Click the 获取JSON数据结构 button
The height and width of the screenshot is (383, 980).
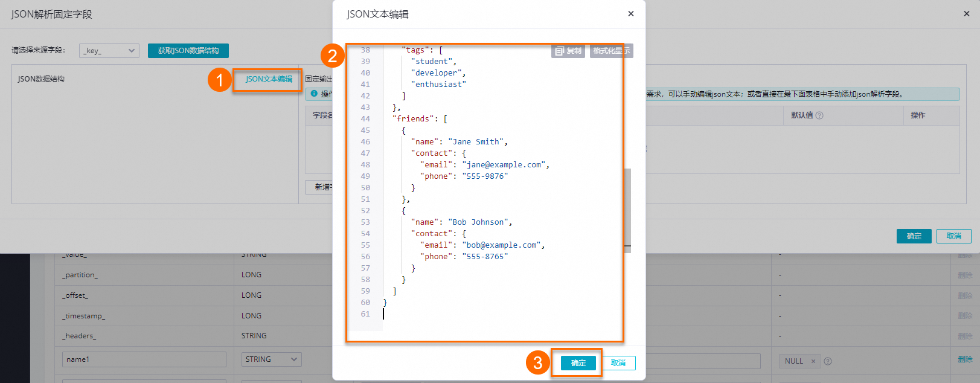coord(188,51)
